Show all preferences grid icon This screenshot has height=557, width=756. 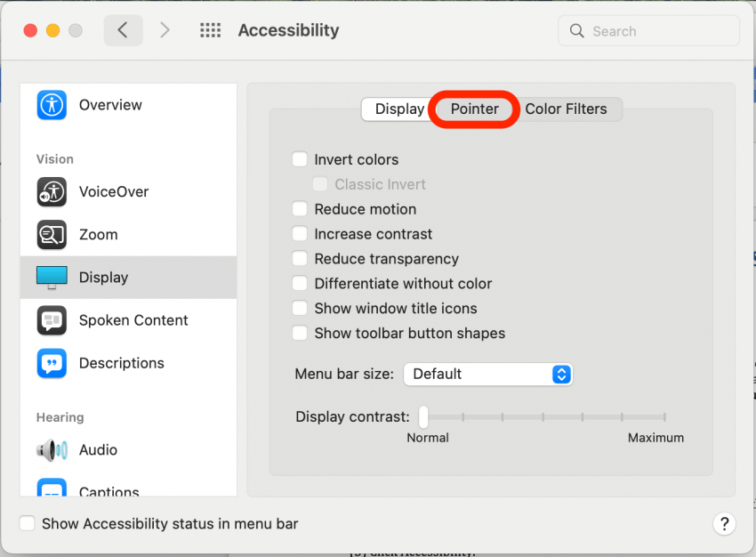[x=210, y=30]
